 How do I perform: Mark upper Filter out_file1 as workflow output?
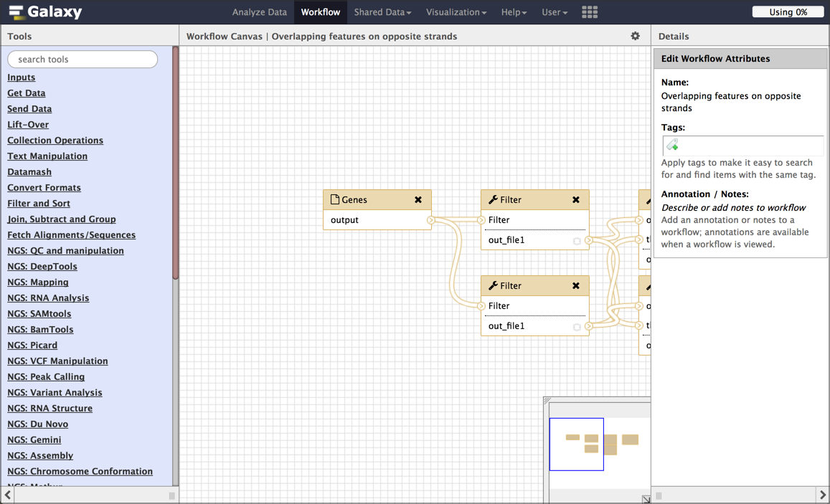tap(577, 241)
